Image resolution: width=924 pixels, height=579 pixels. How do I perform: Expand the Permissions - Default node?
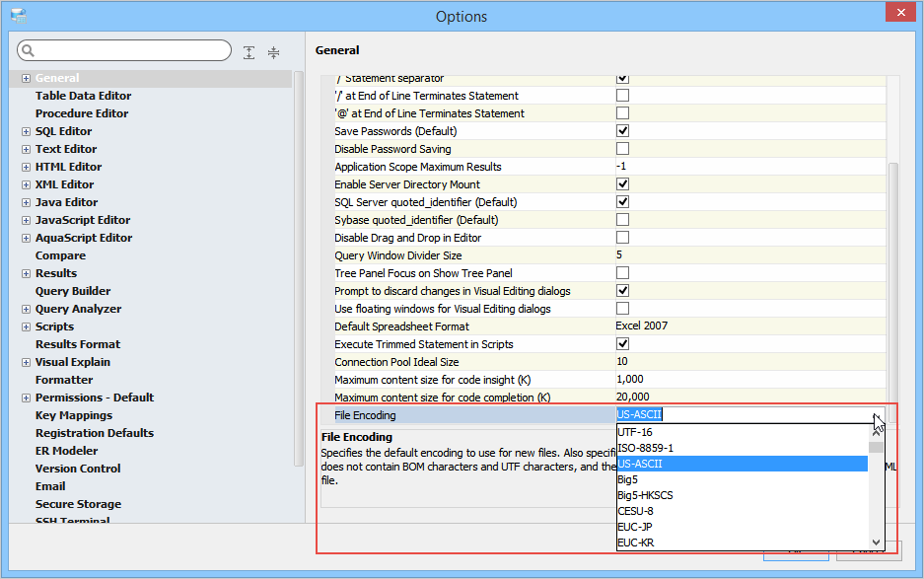26,398
